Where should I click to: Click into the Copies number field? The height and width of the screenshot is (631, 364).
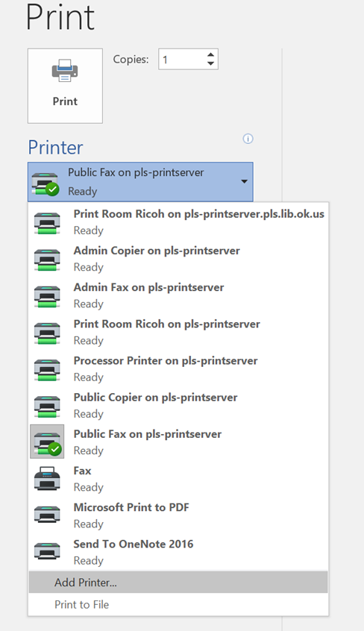(183, 59)
